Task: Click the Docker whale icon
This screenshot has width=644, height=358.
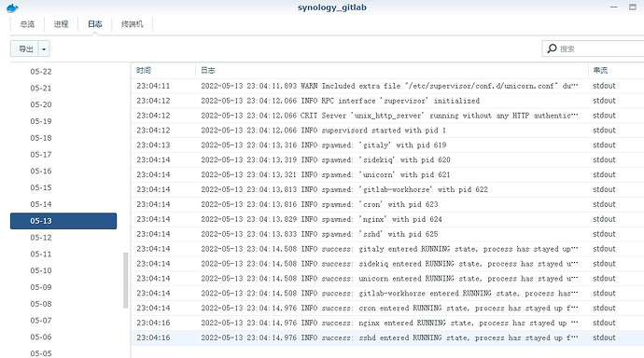Action: (12, 7)
